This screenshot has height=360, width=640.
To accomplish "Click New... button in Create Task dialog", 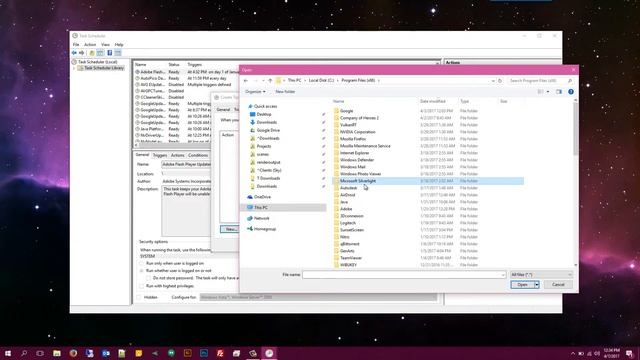I will [230, 229].
